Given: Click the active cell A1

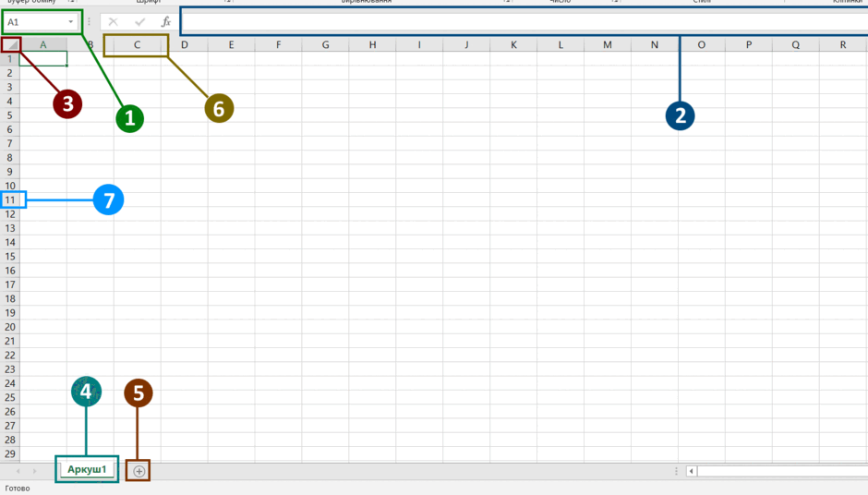Looking at the screenshot, I should [x=43, y=59].
